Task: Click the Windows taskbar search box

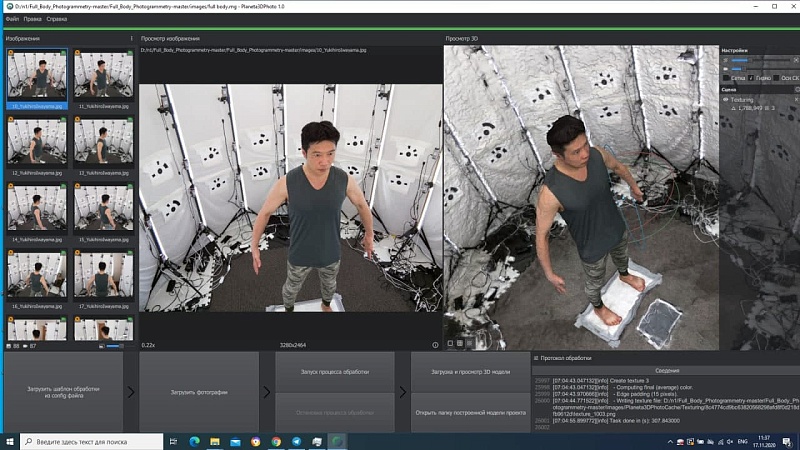Action: (92, 441)
